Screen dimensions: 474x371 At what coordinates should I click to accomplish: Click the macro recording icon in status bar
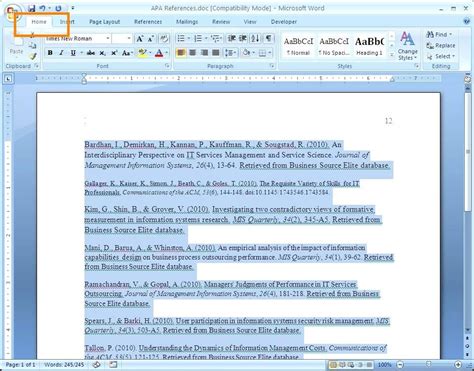(113, 365)
